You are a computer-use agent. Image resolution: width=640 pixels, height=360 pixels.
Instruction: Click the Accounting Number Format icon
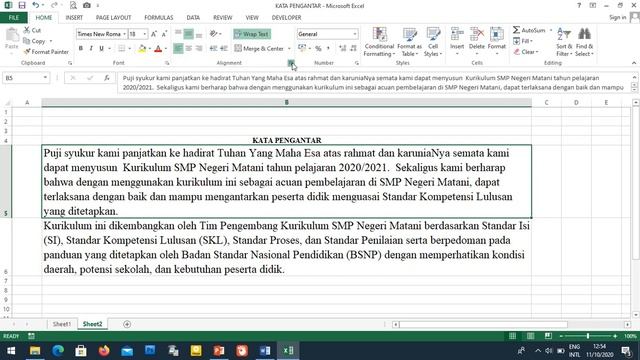pos(302,49)
